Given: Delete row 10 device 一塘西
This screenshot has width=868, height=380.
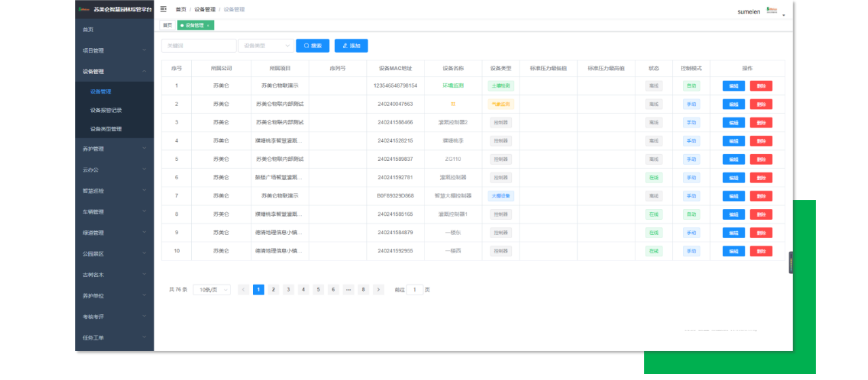Looking at the screenshot, I should 761,251.
